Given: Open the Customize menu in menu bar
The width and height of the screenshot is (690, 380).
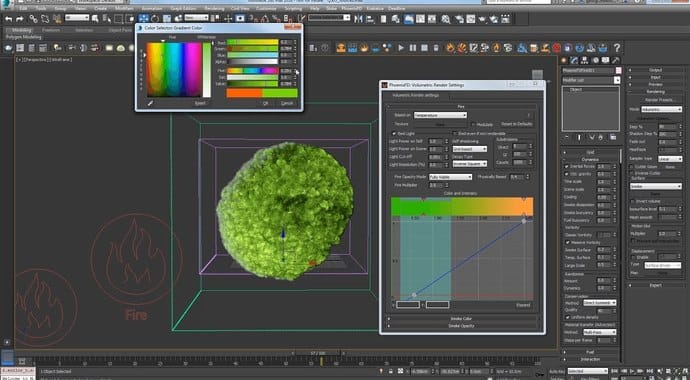Looking at the screenshot, I should coord(266,8).
